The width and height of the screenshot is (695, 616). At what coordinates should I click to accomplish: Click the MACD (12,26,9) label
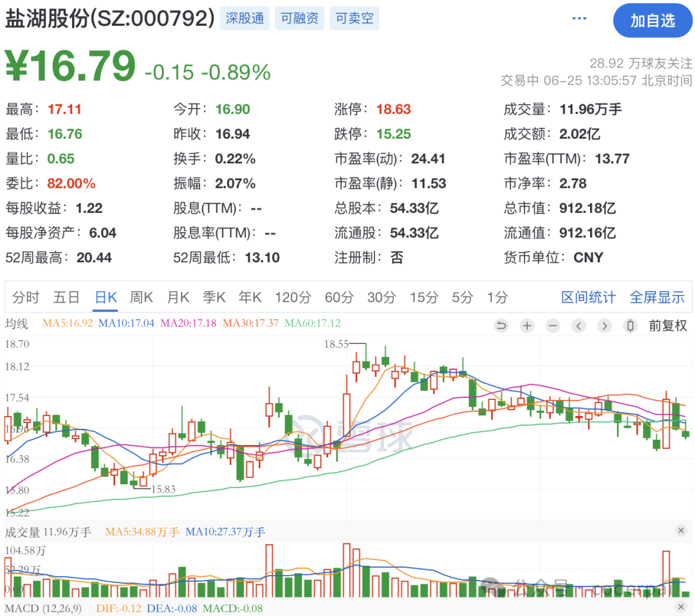coord(44,608)
